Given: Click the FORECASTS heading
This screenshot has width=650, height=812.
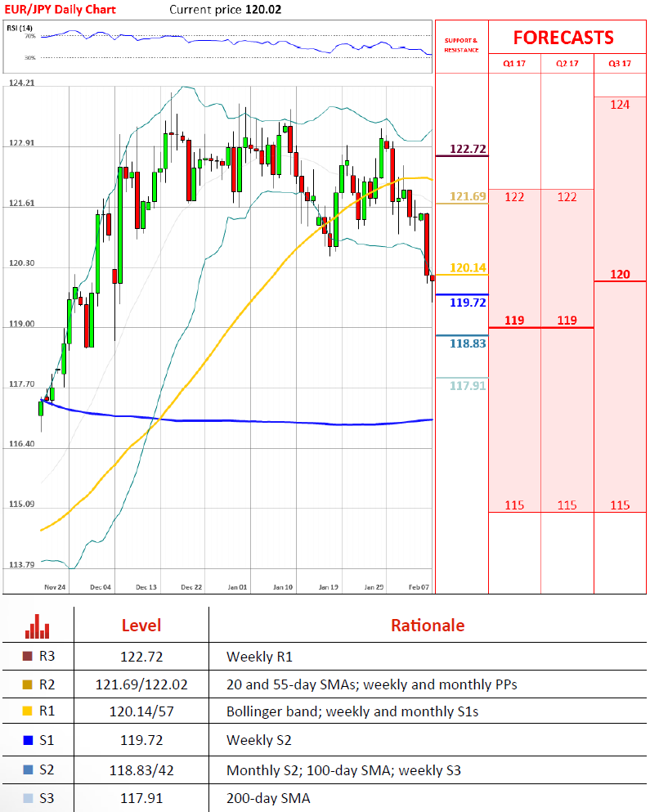Looking at the screenshot, I should (x=563, y=38).
